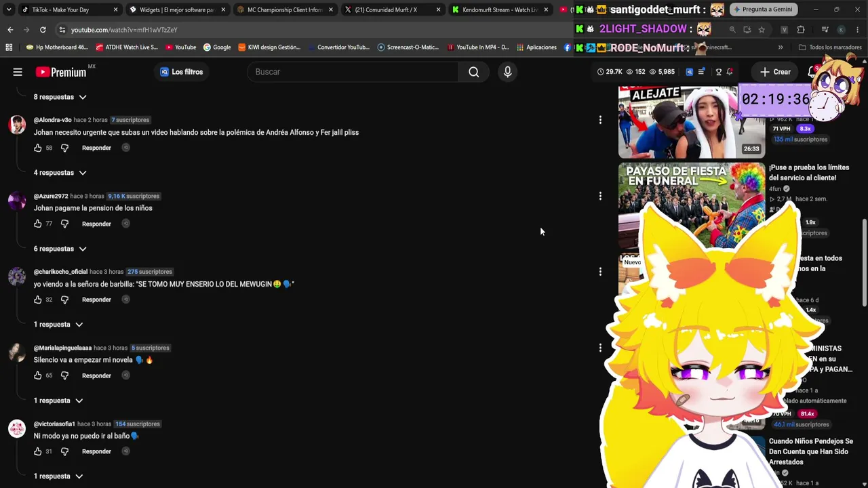Open the Todos los marcadores folder
Viewport: 868px width, 488px height.
tap(830, 47)
